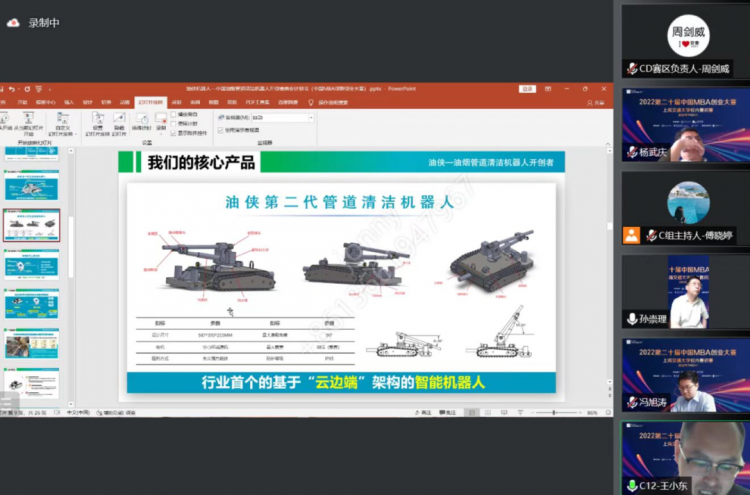Click the Record Slide Show icon
Image resolution: width=750 pixels, height=495 pixels.
tap(160, 118)
